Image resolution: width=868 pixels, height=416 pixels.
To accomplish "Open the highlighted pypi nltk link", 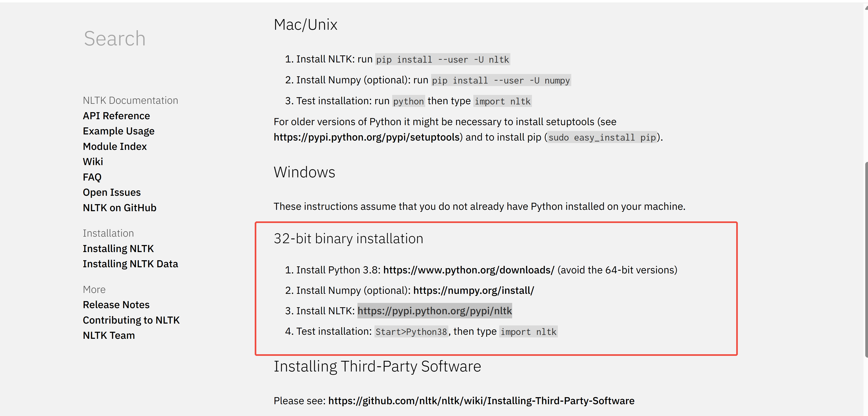I will [x=435, y=311].
